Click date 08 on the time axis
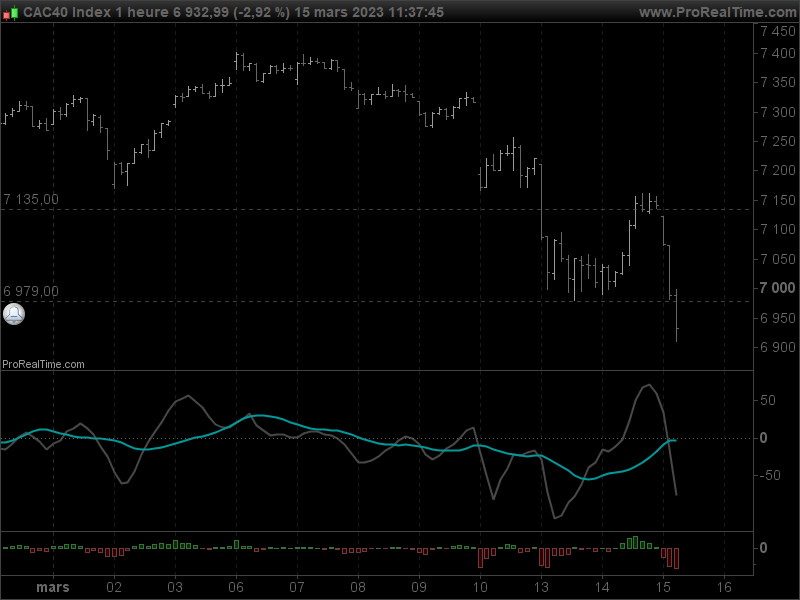Screen dimensions: 800x600 point(358,587)
